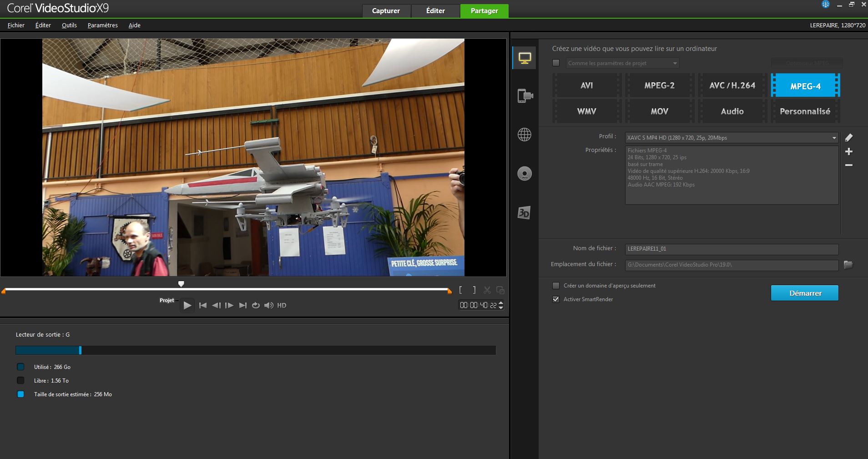Open the system volume control

pos(269,305)
